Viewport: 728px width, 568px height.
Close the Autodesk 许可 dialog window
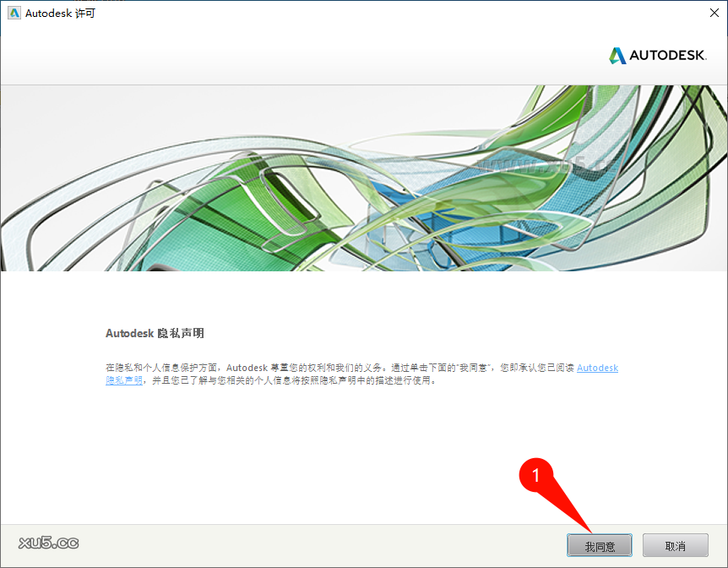pos(714,13)
